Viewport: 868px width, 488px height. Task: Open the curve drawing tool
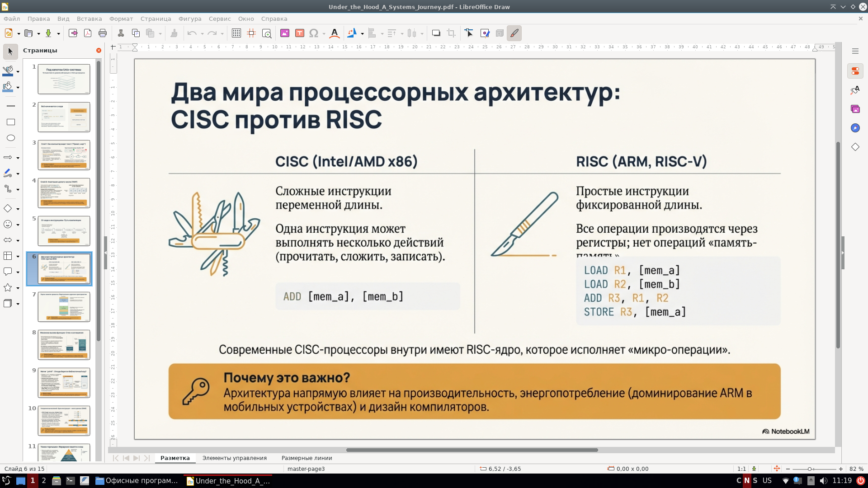[8, 173]
